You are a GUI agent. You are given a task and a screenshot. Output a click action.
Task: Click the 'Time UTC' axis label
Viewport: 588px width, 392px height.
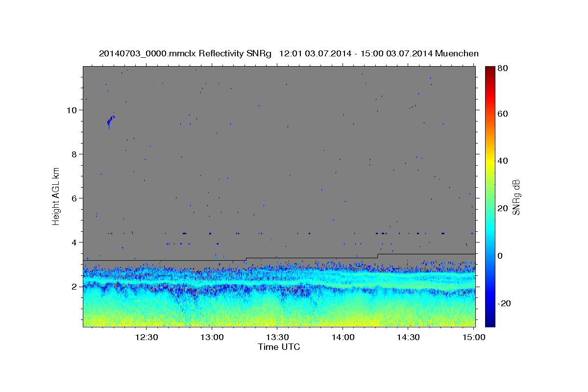(279, 347)
